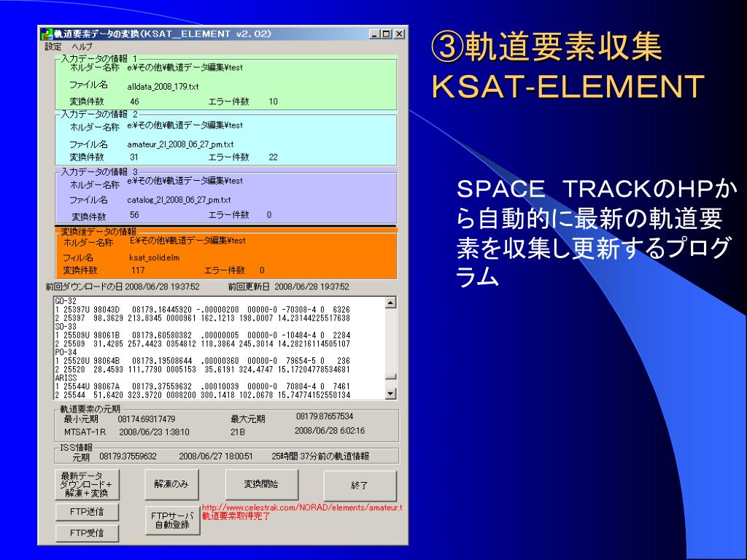Open the ヘルプ menu
Viewport: 747px width, 560px height.
(82, 47)
